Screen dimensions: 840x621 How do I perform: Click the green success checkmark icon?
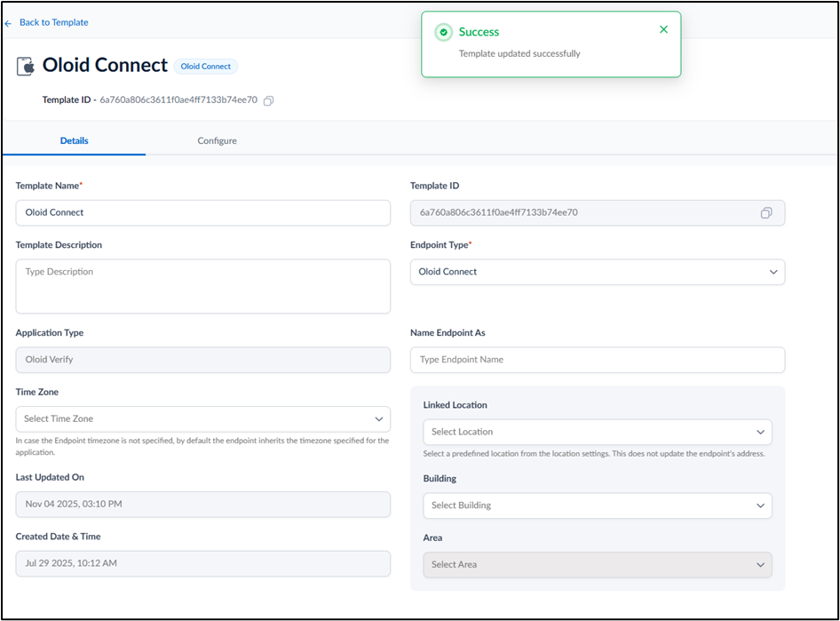point(444,32)
